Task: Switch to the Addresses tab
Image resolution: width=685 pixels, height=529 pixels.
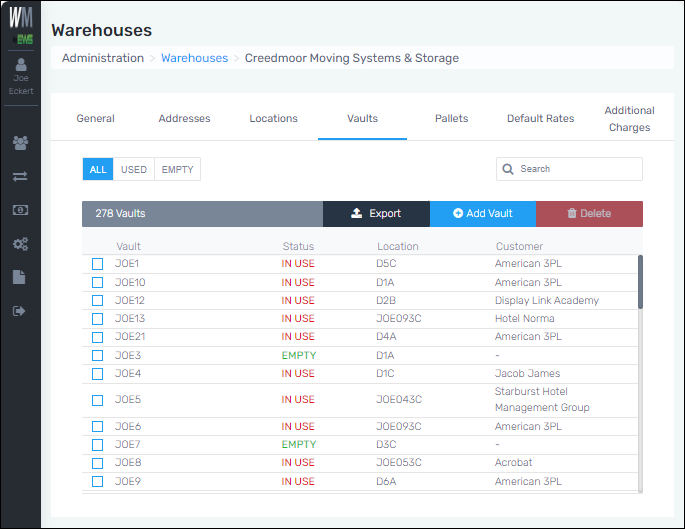Action: (x=184, y=118)
